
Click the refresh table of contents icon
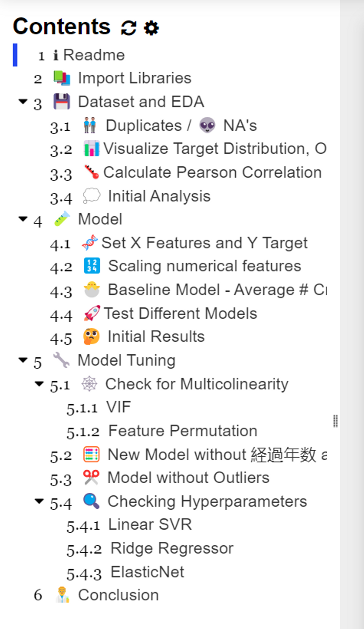129,28
